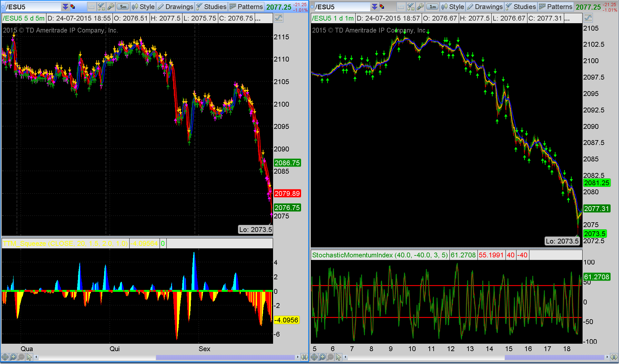Image resolution: width=619 pixels, height=364 pixels.
Task: Click edit studies flask icon in right chart
Action: pos(411,7)
